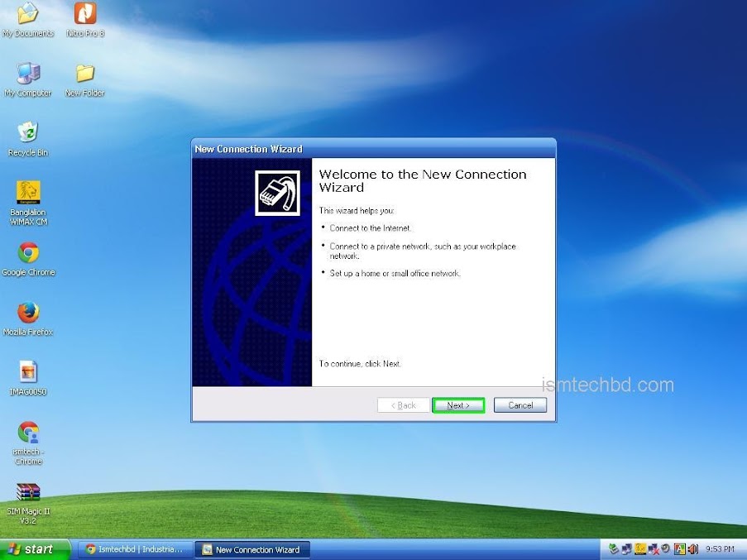Screen dimensions: 747x560
Task: Click the grey round disc tray icon
Action: tap(666, 549)
